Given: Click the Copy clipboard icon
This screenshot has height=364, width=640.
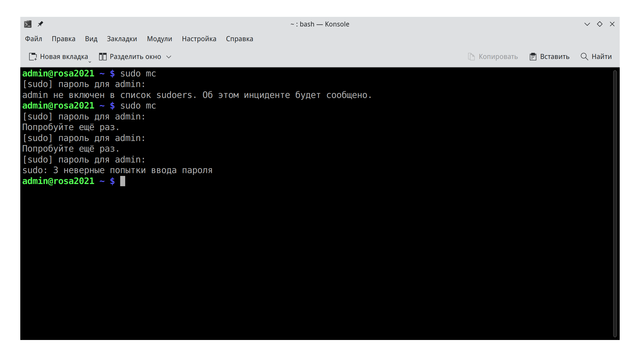Looking at the screenshot, I should tap(471, 56).
